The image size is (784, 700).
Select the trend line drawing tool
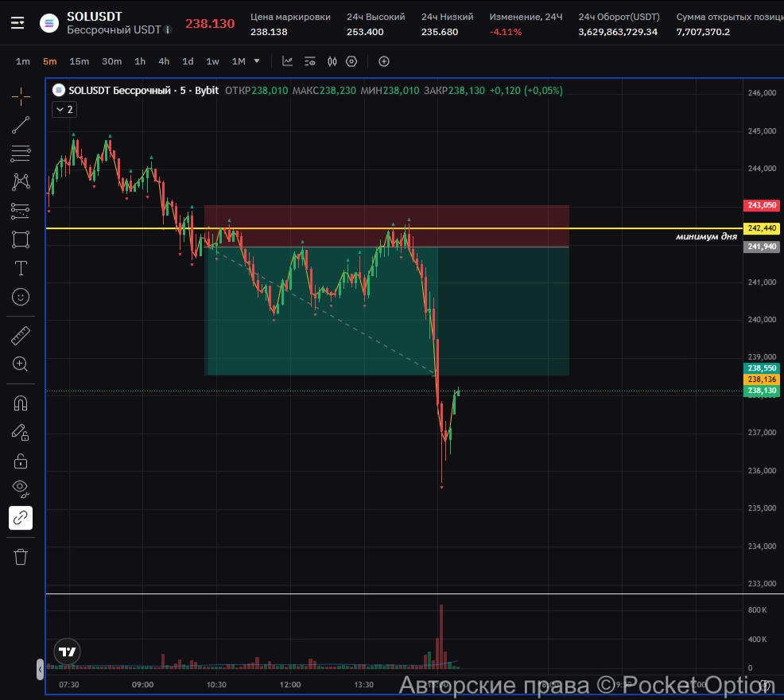[x=21, y=124]
